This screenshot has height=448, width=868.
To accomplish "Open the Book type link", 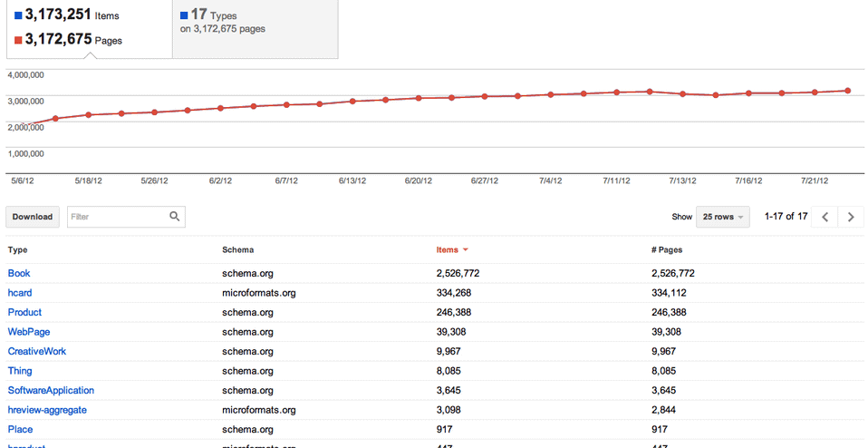I will tap(19, 273).
